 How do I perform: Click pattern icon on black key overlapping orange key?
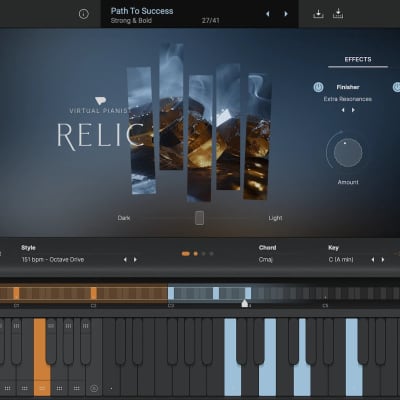(x=51, y=326)
